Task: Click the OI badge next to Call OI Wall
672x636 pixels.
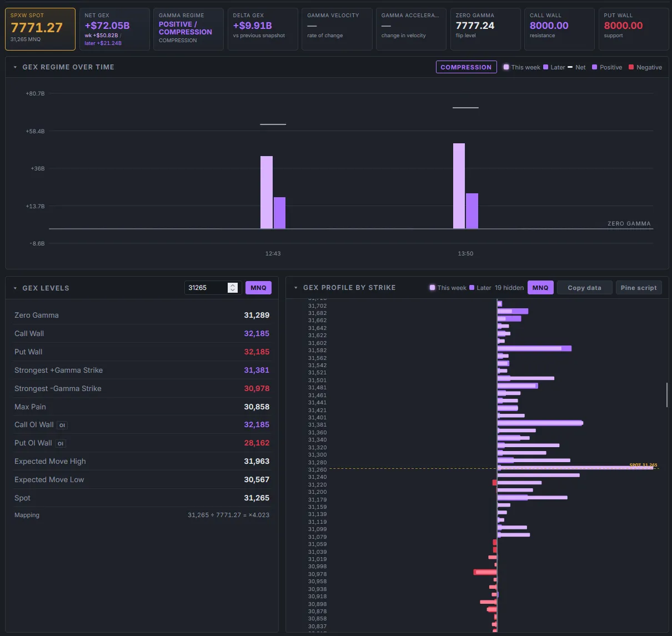Action: pos(62,425)
